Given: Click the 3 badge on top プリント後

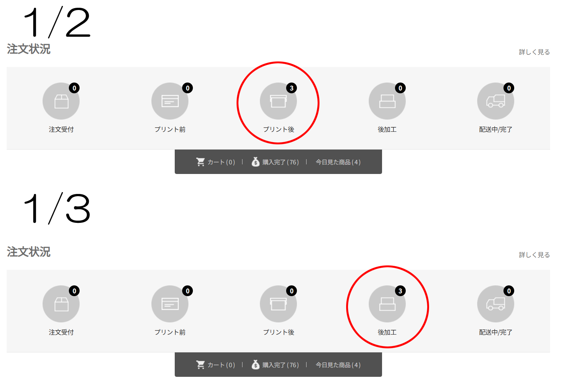Looking at the screenshot, I should (292, 88).
